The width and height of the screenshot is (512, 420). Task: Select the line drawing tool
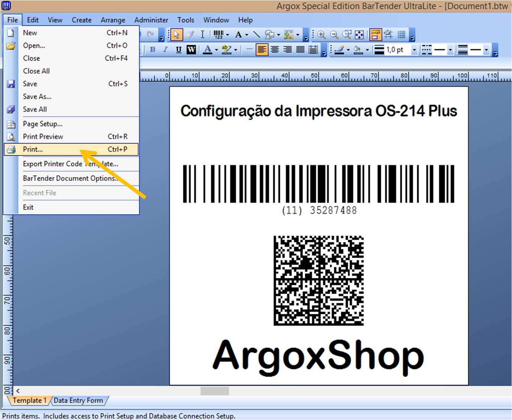[x=257, y=35]
